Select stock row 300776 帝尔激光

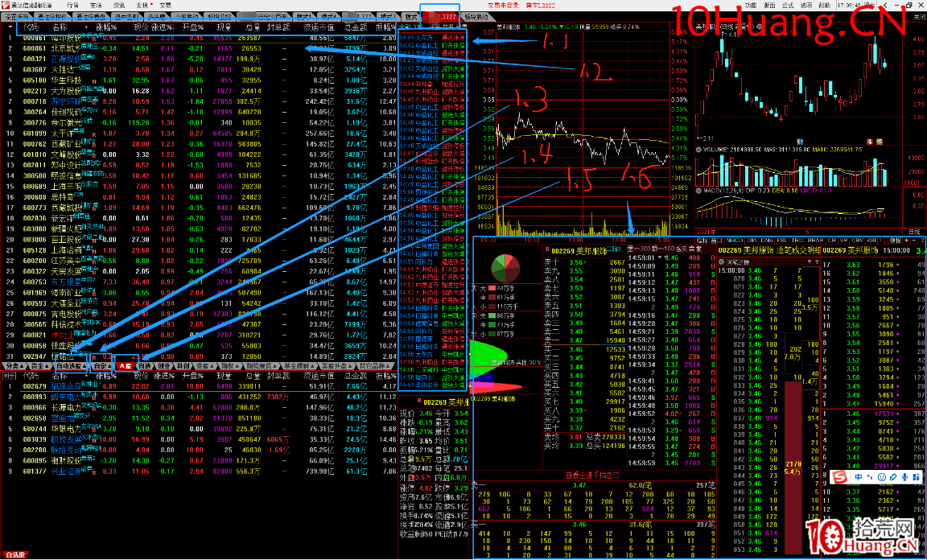click(x=200, y=122)
